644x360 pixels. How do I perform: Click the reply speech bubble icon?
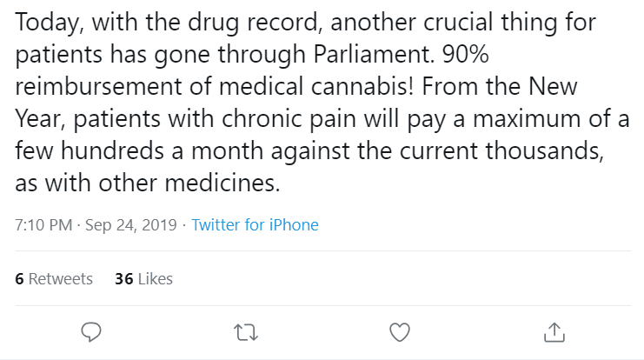tap(91, 331)
